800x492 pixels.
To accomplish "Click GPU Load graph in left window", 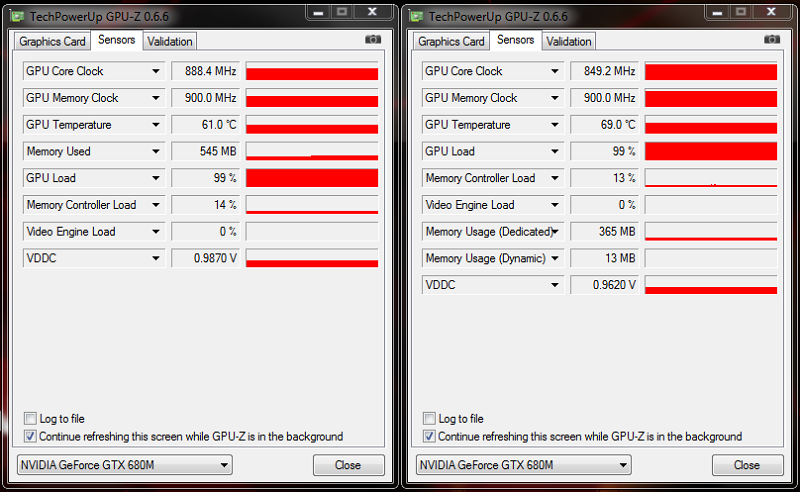I will click(312, 178).
